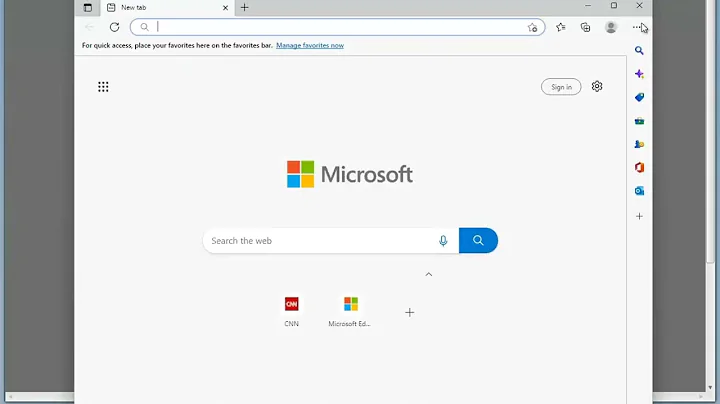Open Settings and more ellipsis menu
720x404 pixels.
pyautogui.click(x=636, y=28)
